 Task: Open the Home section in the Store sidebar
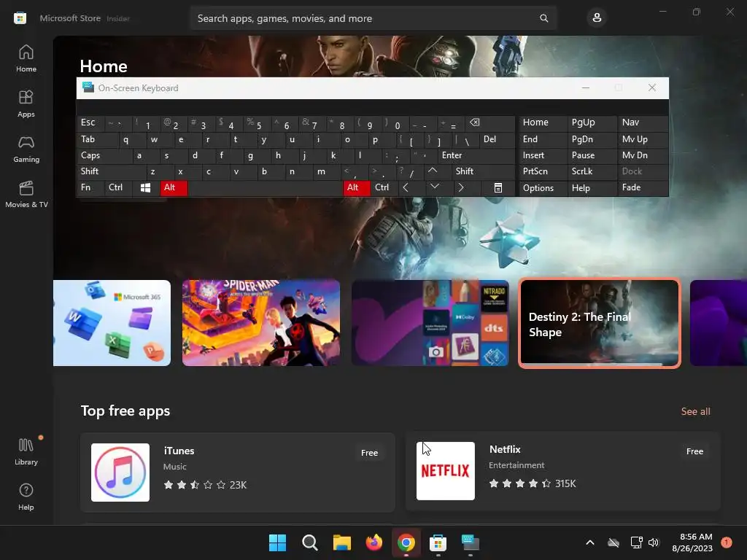(x=26, y=58)
